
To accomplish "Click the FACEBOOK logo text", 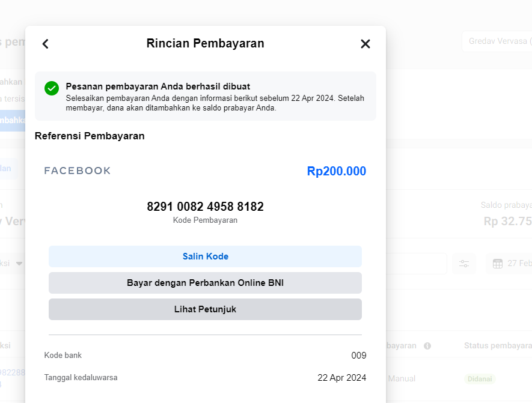I will tap(78, 171).
